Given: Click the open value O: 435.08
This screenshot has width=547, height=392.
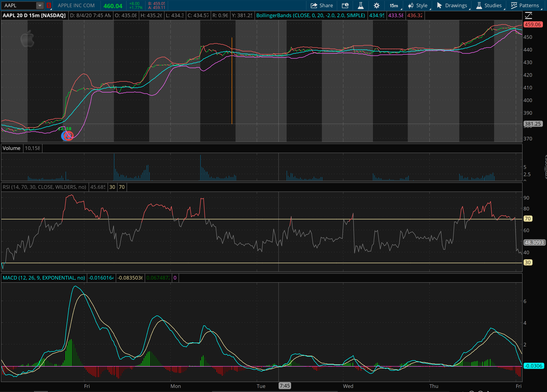Looking at the screenshot, I should click(x=126, y=15).
